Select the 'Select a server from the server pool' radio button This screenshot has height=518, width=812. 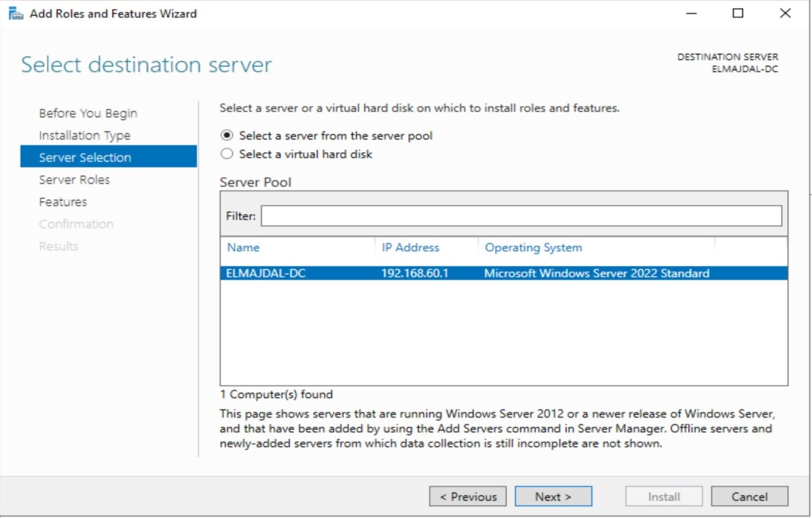pos(227,135)
